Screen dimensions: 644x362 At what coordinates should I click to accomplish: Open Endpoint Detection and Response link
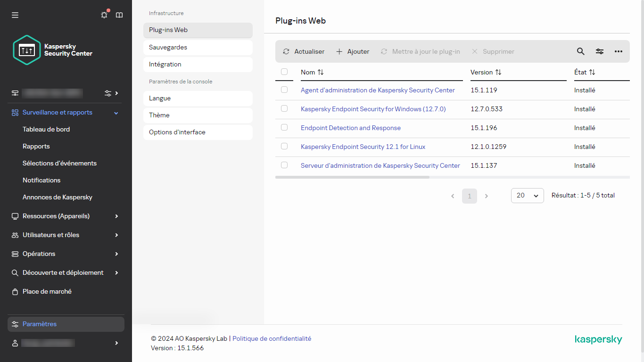click(x=351, y=128)
